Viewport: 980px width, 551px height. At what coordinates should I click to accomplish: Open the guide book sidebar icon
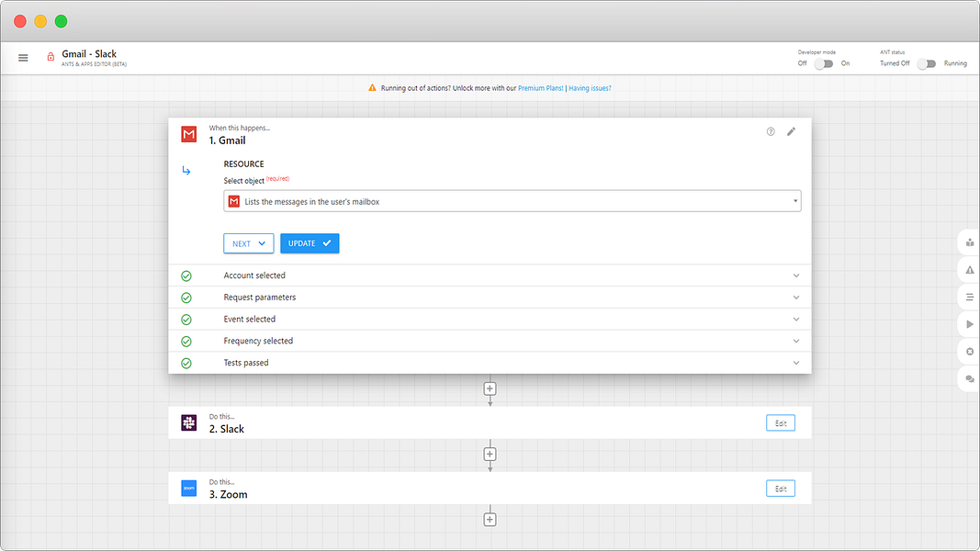(x=970, y=242)
